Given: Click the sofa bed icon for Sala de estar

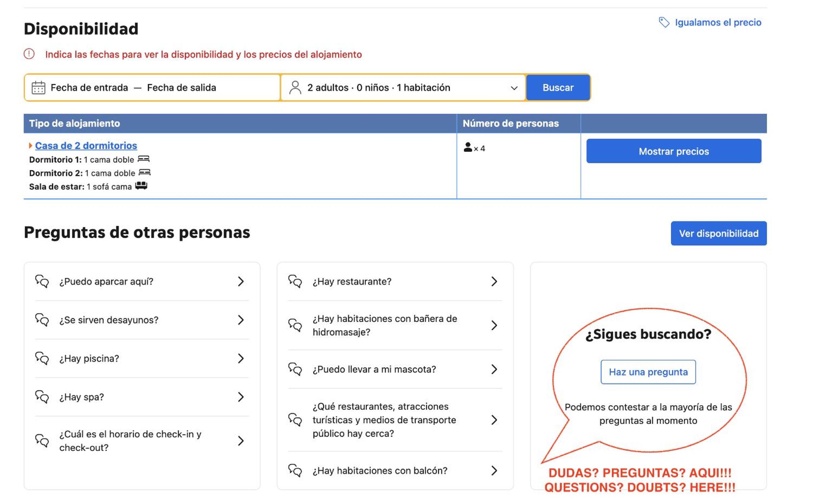Looking at the screenshot, I should click(141, 186).
